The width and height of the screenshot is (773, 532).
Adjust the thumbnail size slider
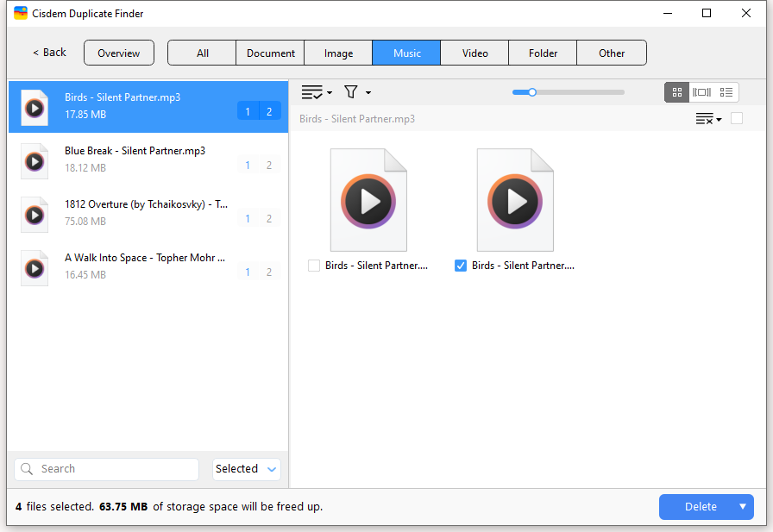(x=532, y=92)
